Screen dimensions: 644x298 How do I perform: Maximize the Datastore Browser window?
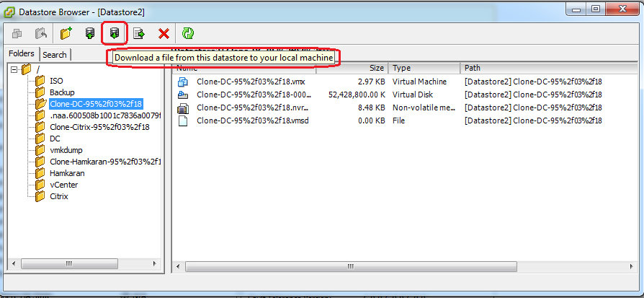tap(596, 9)
